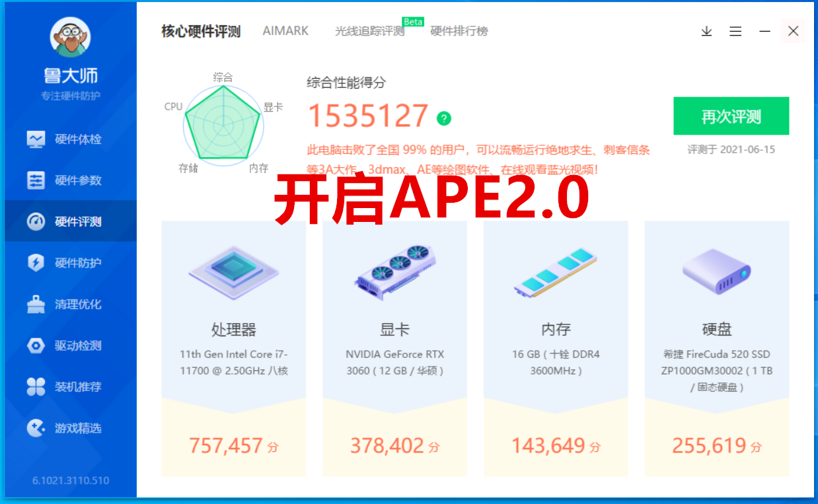This screenshot has width=818, height=504.
Task: Click the NVIDIA GeForce RTX 3060 description
Action: pos(394,362)
